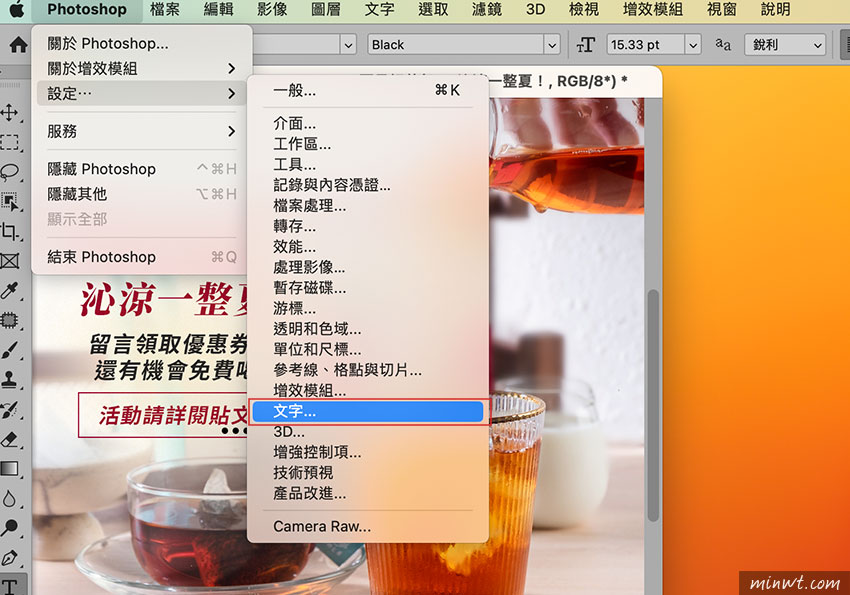Select the Type tool
The image size is (850, 595).
point(9,586)
